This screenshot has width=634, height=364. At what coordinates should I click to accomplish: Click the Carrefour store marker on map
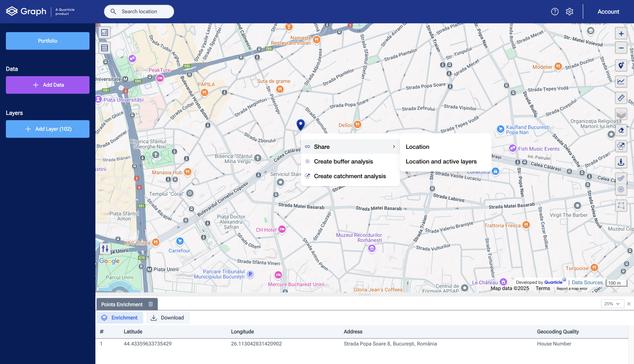point(180,241)
